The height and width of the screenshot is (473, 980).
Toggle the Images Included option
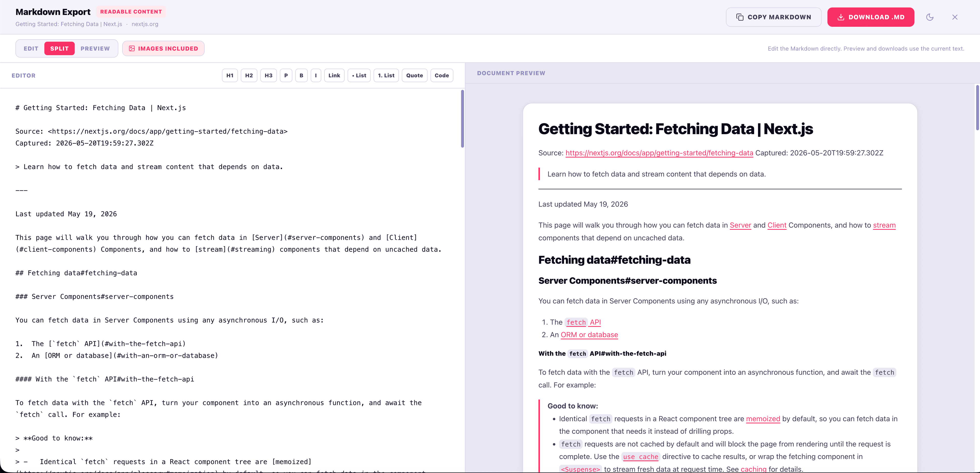pos(163,49)
